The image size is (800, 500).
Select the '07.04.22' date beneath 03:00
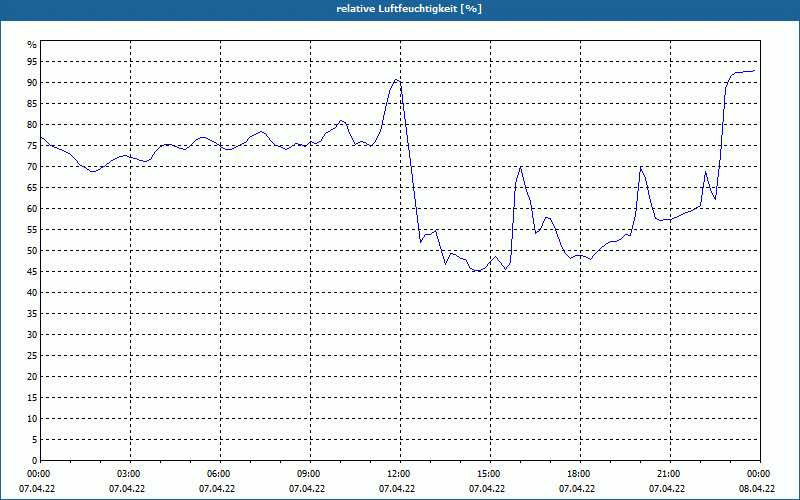click(127, 489)
